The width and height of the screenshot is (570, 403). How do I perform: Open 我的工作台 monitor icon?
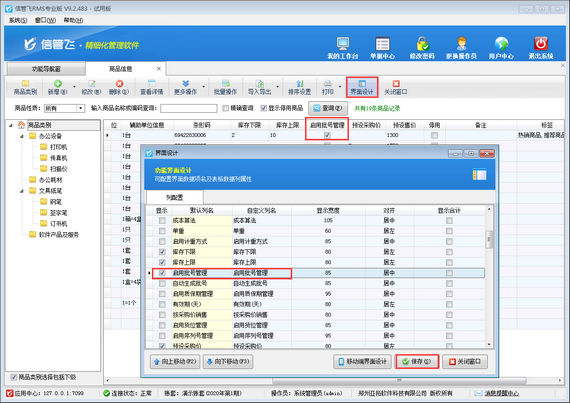342,44
